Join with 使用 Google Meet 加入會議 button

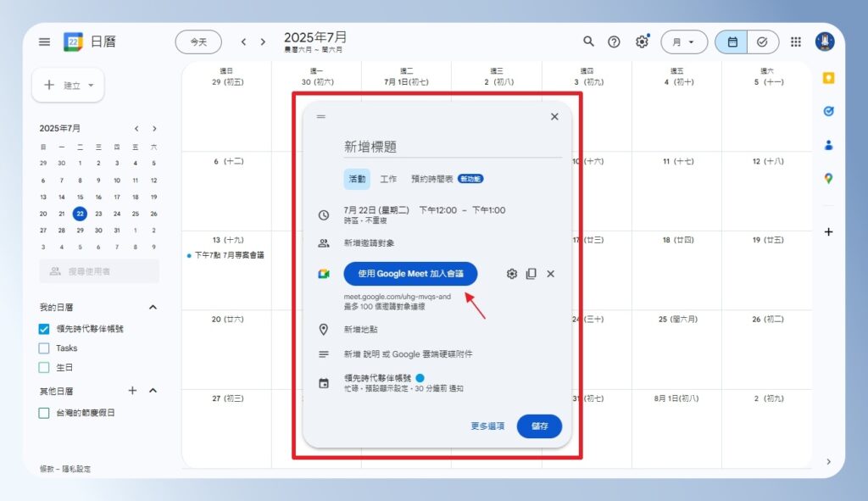(410, 274)
